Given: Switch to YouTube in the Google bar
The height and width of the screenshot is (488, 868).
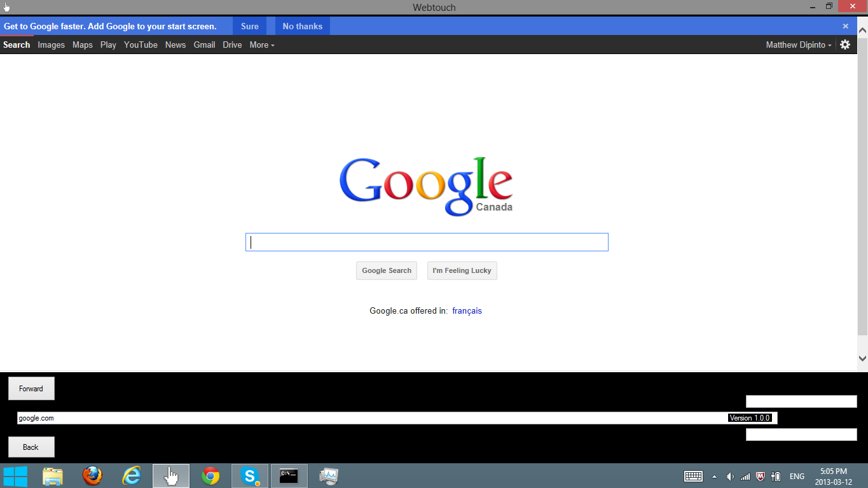Looking at the screenshot, I should click(141, 45).
